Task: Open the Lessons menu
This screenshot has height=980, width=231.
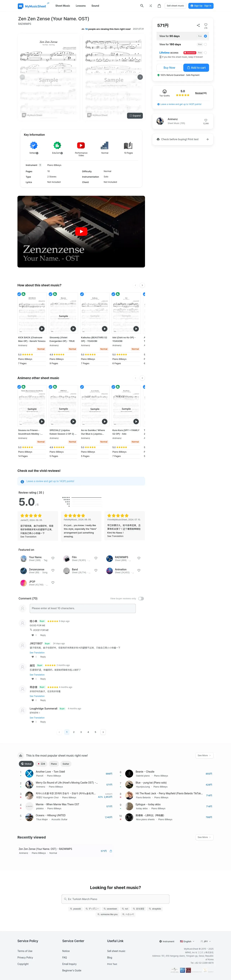Action: pyautogui.click(x=81, y=6)
